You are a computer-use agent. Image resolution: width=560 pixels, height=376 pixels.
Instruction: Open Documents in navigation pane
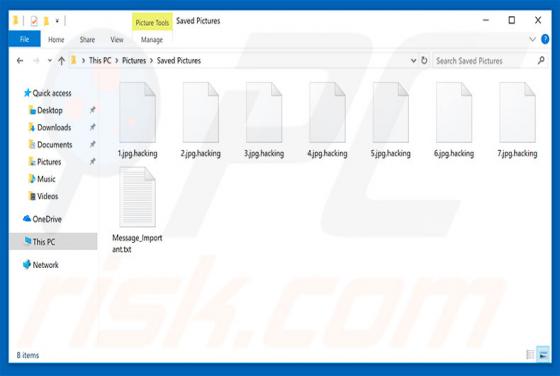tap(55, 144)
